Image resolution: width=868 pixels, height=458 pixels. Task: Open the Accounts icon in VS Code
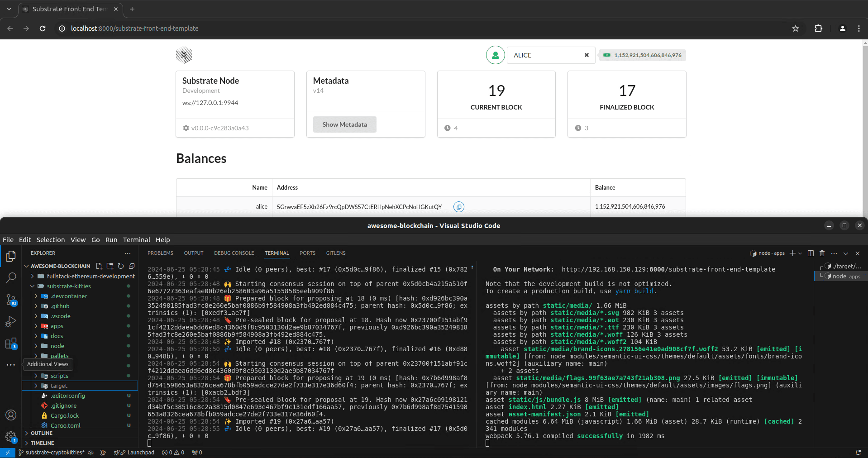pyautogui.click(x=11, y=415)
